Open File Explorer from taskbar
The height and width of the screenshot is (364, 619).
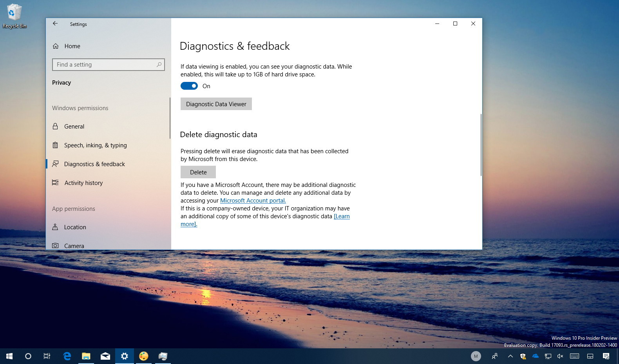pos(86,356)
